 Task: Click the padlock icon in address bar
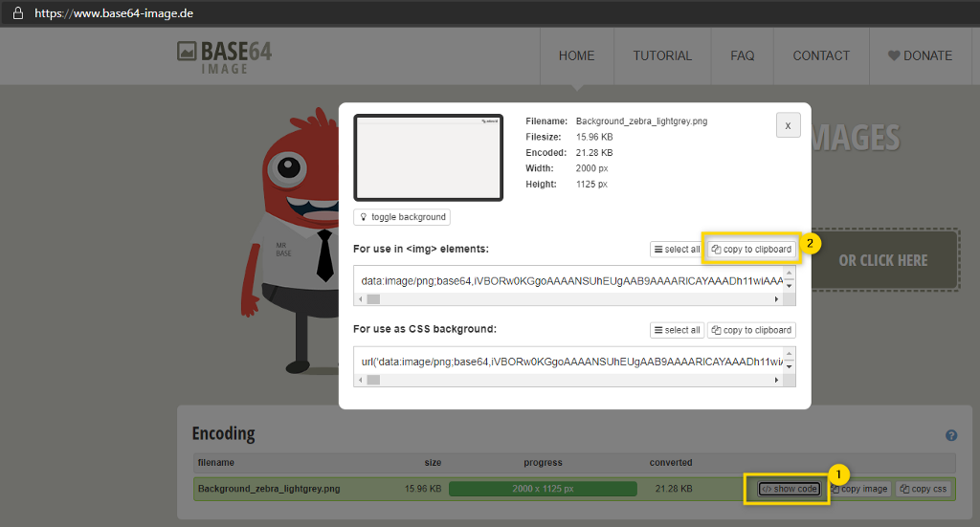coord(17,14)
